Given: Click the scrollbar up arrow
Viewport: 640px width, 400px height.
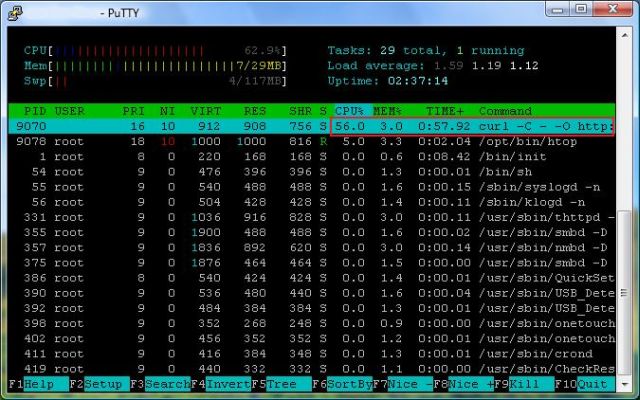Looking at the screenshot, I should click(624, 36).
